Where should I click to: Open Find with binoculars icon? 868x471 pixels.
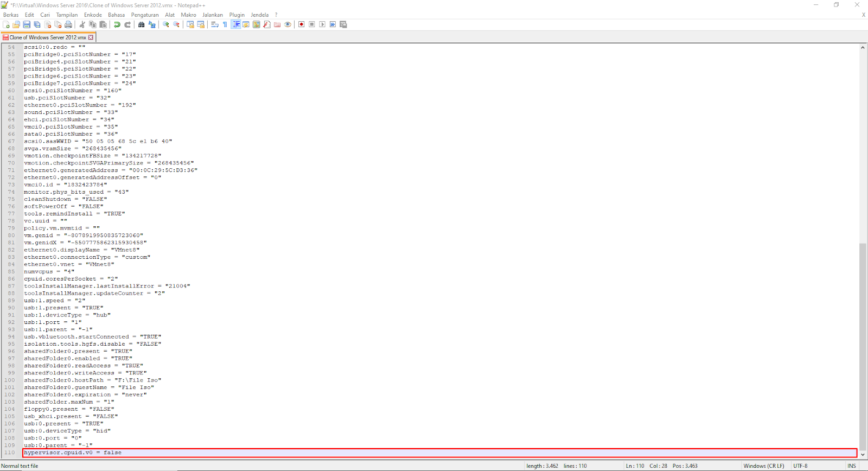142,24
